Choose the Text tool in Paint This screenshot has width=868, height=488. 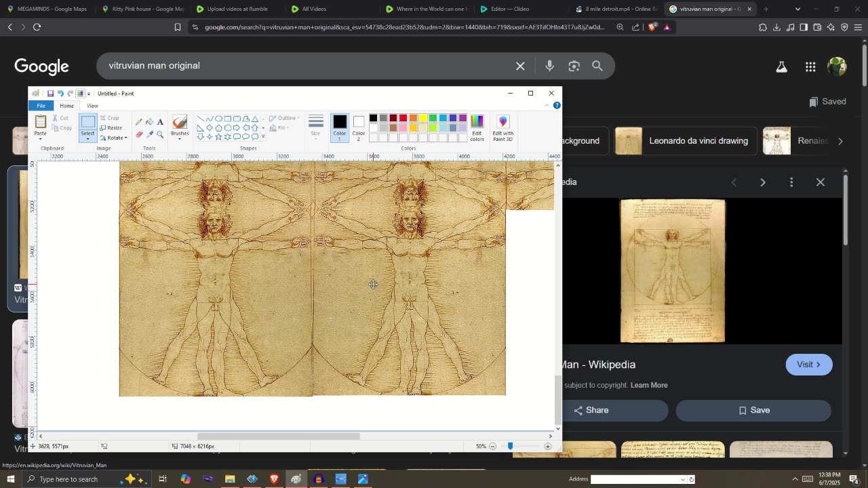(160, 122)
